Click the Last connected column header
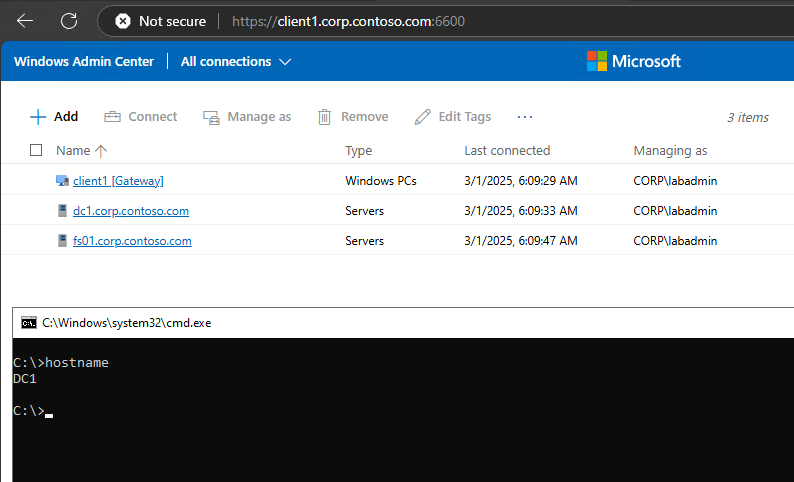The height and width of the screenshot is (482, 794). [507, 151]
